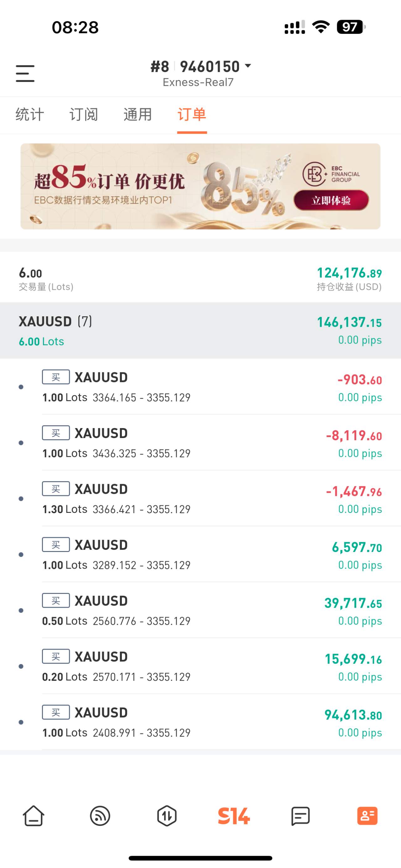
Task: Switch to the 通用 tab
Action: (x=138, y=115)
